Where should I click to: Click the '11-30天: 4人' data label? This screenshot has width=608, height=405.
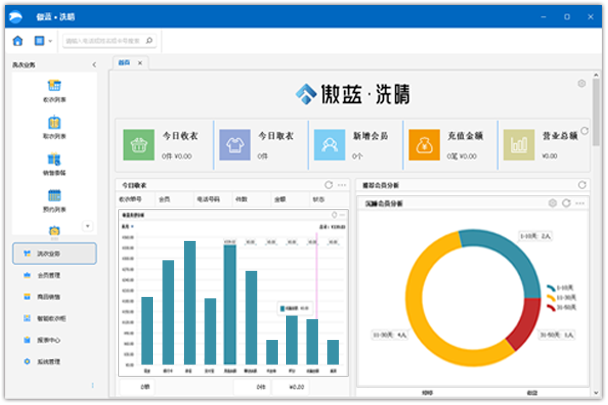click(390, 335)
